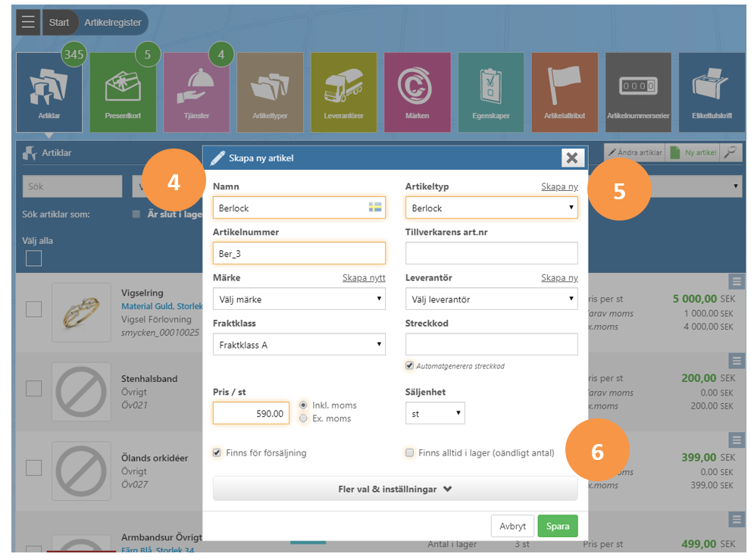The image size is (754, 560).
Task: Click the Spara button
Action: (558, 526)
